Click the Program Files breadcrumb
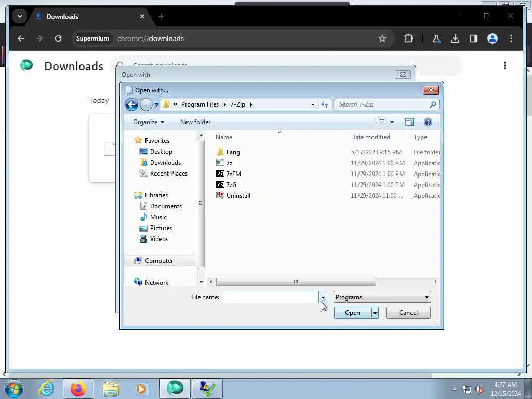532x399 pixels. pyautogui.click(x=200, y=104)
